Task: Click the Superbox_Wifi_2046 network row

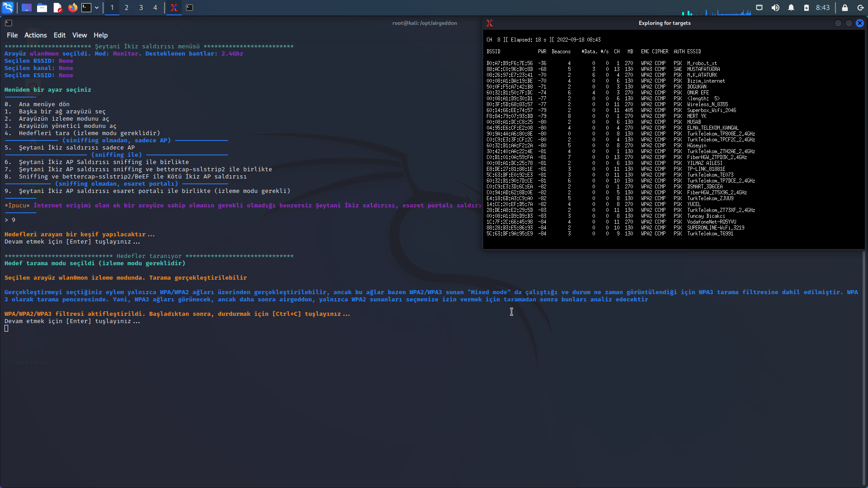Action: (611, 110)
